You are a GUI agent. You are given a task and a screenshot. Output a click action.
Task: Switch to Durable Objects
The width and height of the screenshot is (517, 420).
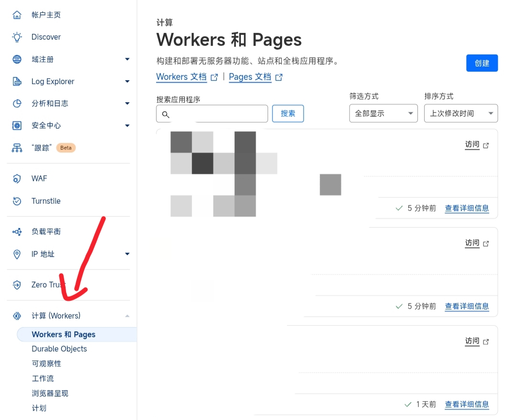tap(59, 349)
